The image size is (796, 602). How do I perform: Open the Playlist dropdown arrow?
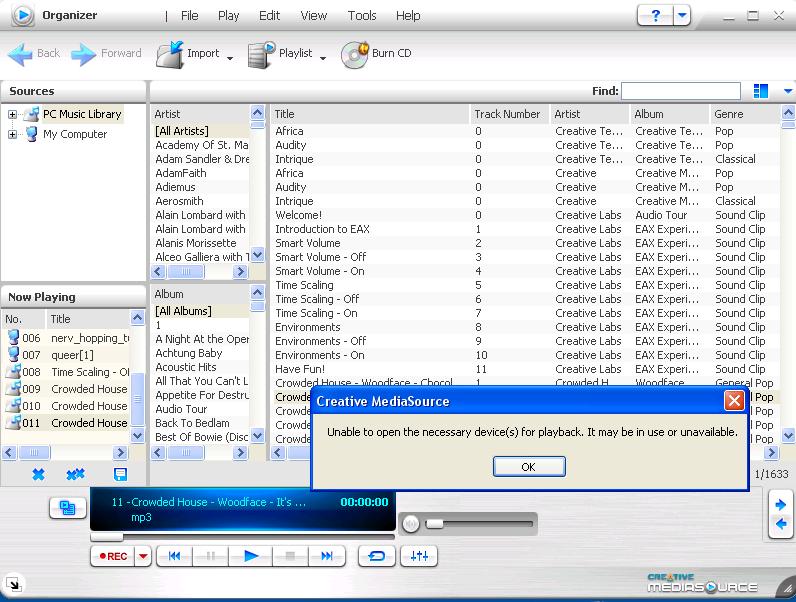pos(323,58)
